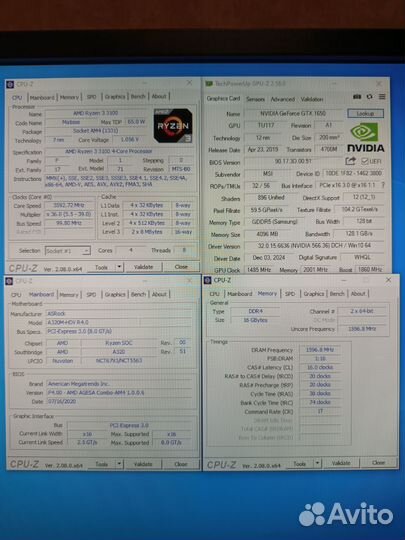Click the Ryzen logo in CPU-Z
The image size is (405, 540).
173,126
